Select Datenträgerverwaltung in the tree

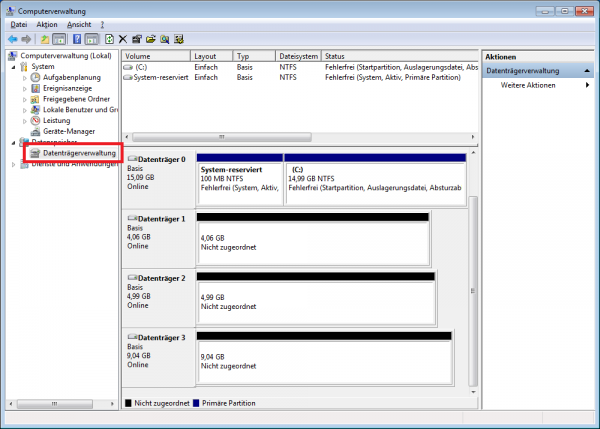click(79, 153)
